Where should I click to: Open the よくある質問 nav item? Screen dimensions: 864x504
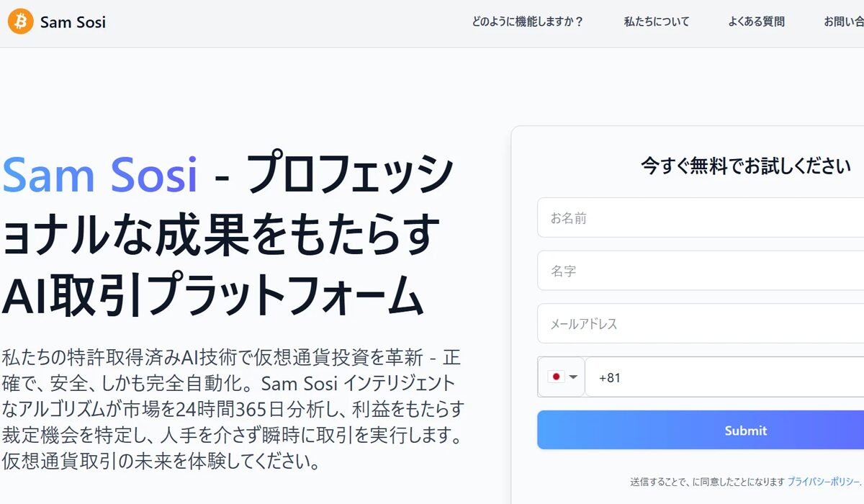pyautogui.click(x=756, y=22)
